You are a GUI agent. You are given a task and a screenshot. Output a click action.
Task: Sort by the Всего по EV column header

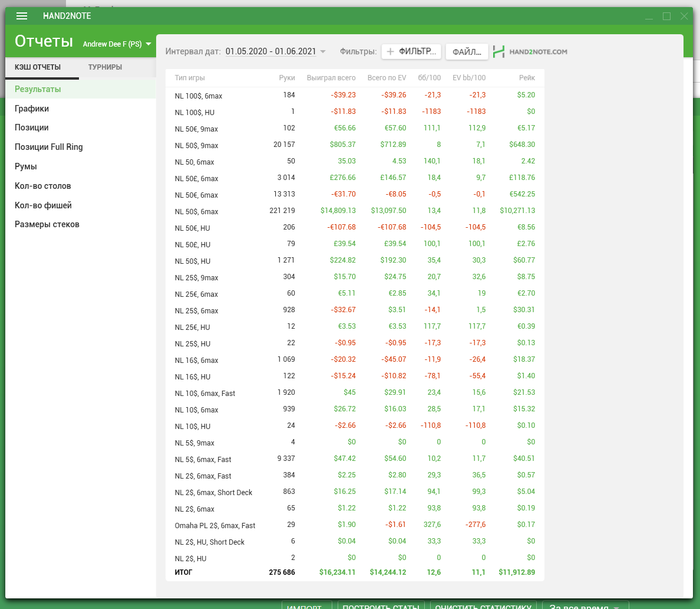point(387,78)
